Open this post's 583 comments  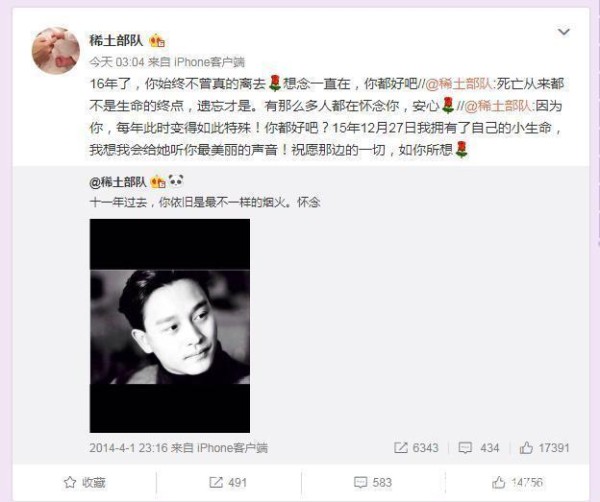[x=373, y=482]
